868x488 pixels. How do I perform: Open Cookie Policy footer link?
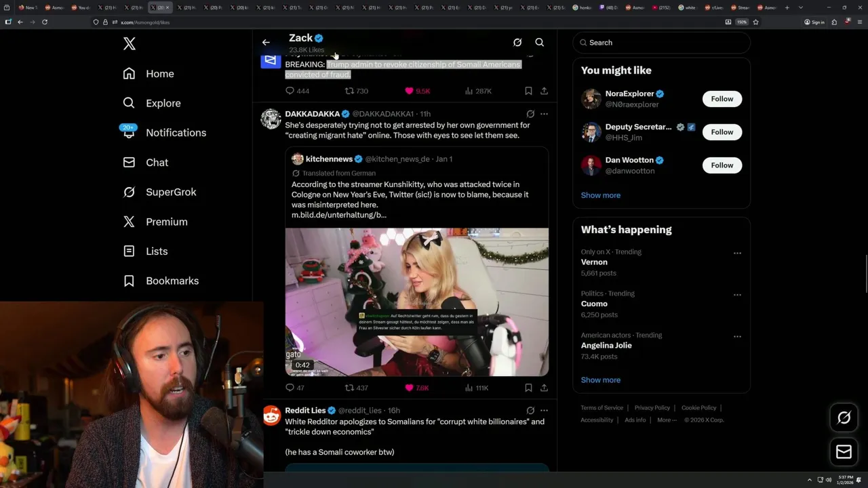[699, 408]
